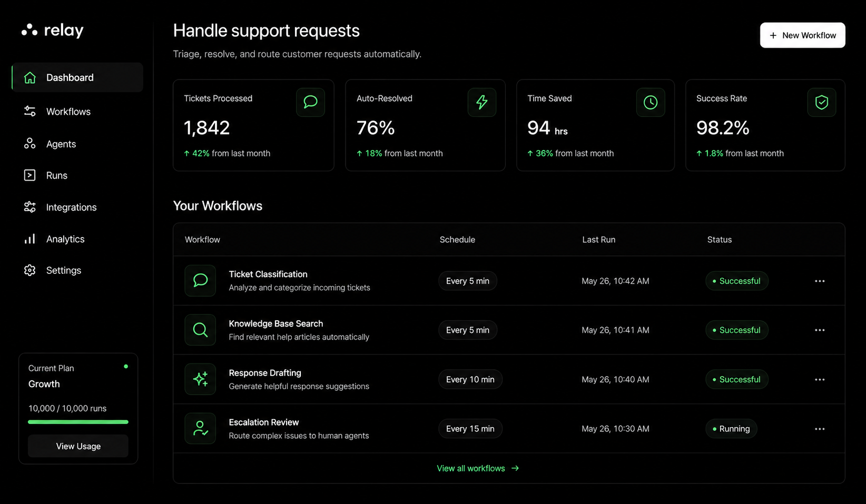
Task: Click the Runs play-box icon
Action: (30, 175)
